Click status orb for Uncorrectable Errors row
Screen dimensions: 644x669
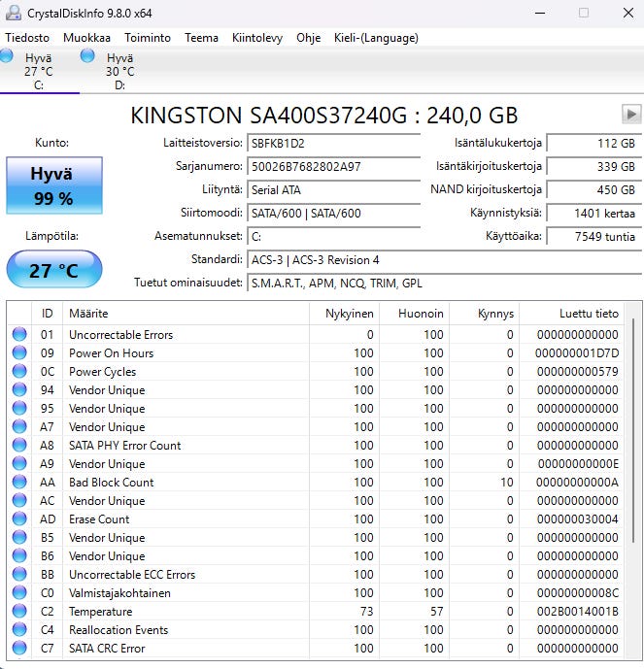(19, 335)
